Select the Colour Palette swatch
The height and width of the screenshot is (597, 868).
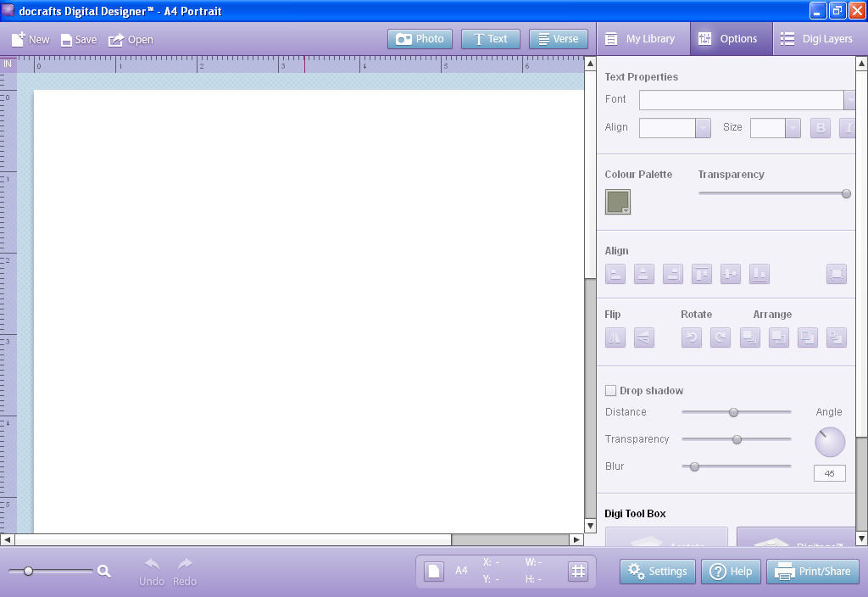coord(617,203)
